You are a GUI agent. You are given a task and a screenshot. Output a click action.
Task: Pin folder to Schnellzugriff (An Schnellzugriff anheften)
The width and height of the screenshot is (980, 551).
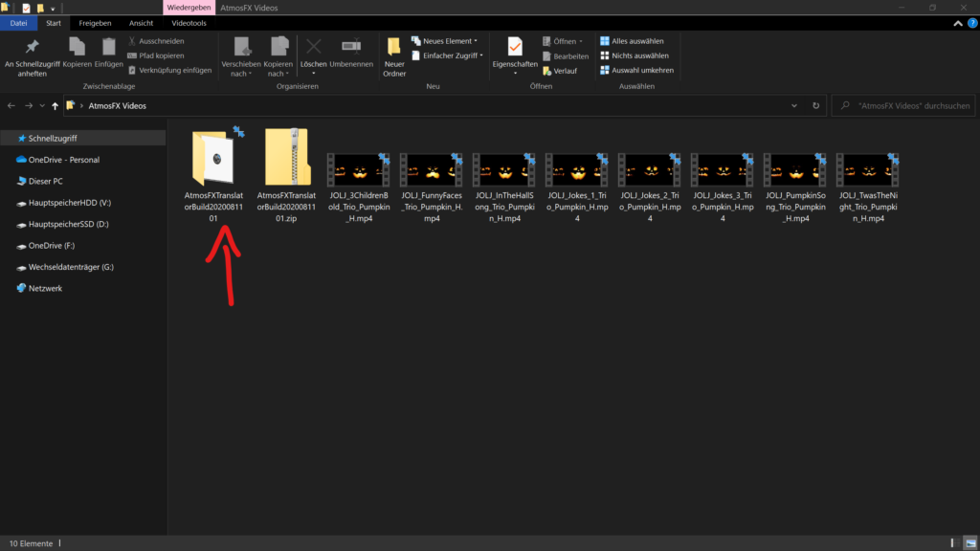pyautogui.click(x=32, y=56)
